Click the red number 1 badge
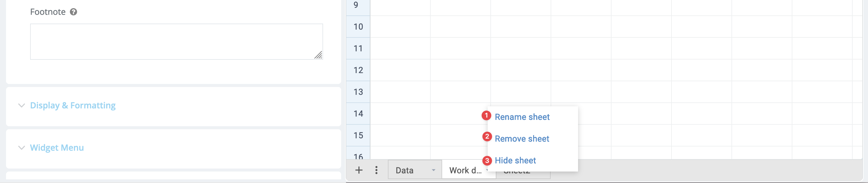The height and width of the screenshot is (183, 868). click(486, 116)
